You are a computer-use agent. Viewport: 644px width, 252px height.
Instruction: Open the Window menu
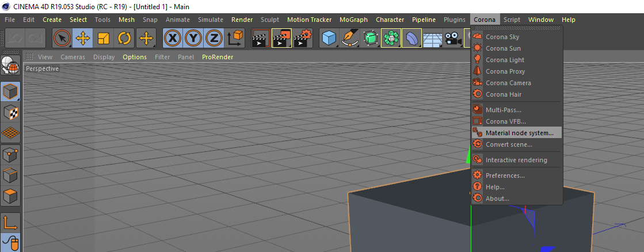tap(541, 20)
